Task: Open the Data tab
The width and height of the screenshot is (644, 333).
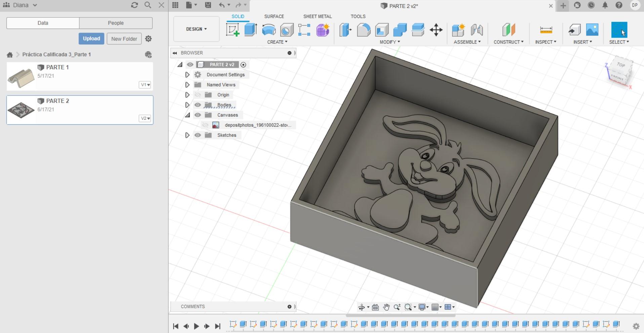Action: click(x=43, y=23)
